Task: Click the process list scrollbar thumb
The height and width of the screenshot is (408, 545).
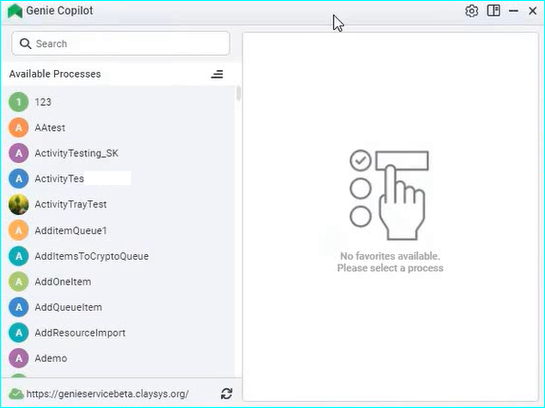Action: coord(238,93)
